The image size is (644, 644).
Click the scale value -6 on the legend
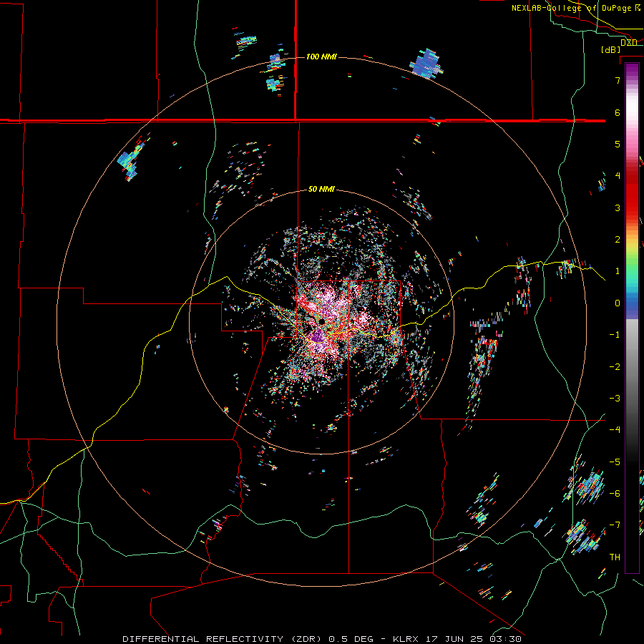pyautogui.click(x=615, y=494)
